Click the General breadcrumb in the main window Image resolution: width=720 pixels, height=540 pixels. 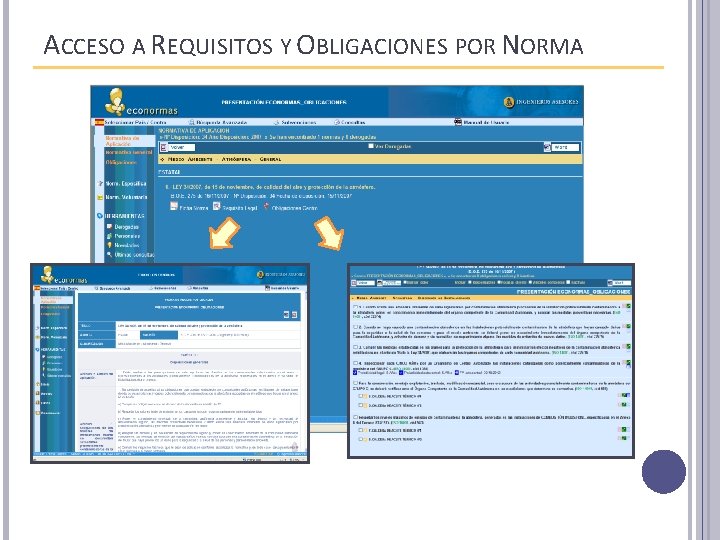point(270,159)
